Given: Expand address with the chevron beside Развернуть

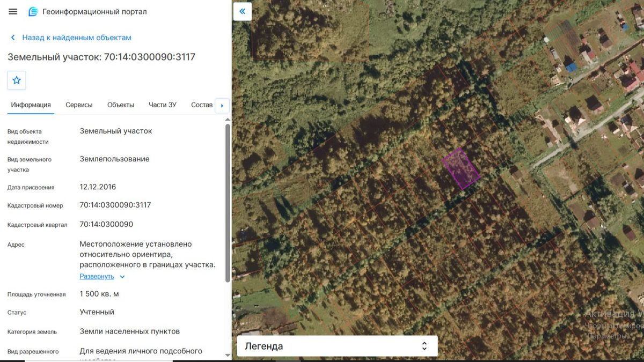Looking at the screenshot, I should point(122,277).
